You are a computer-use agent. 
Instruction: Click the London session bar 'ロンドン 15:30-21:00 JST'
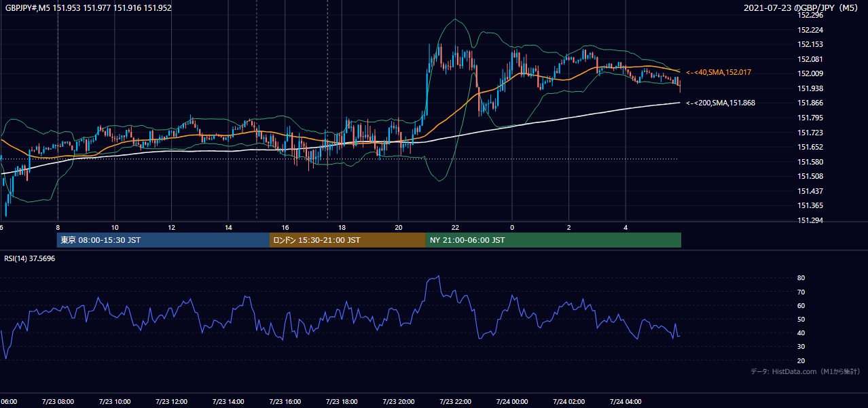(348, 240)
